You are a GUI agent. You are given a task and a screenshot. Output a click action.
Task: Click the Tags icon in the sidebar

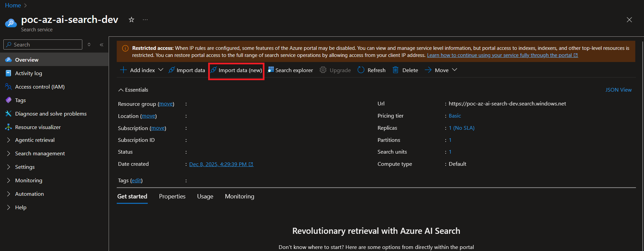8,100
